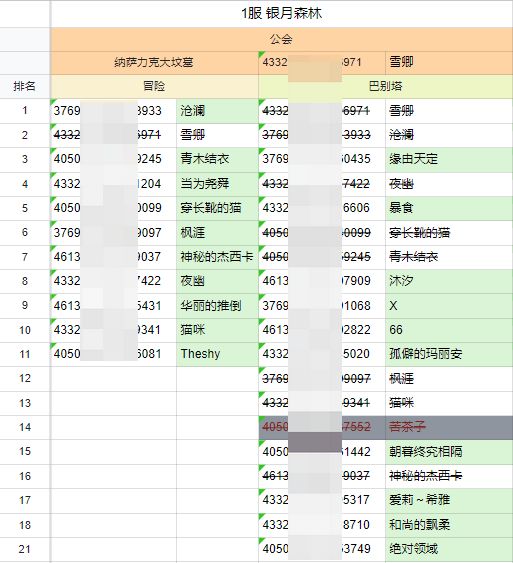Select the 沧澜 cell in rank 1 row
The image size is (513, 563).
[x=217, y=111]
